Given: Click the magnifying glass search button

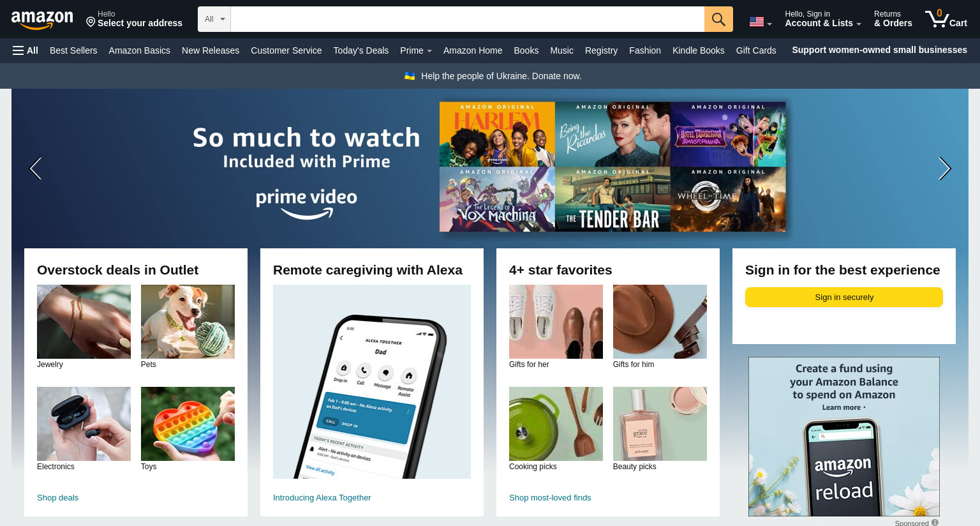Looking at the screenshot, I should tap(718, 19).
